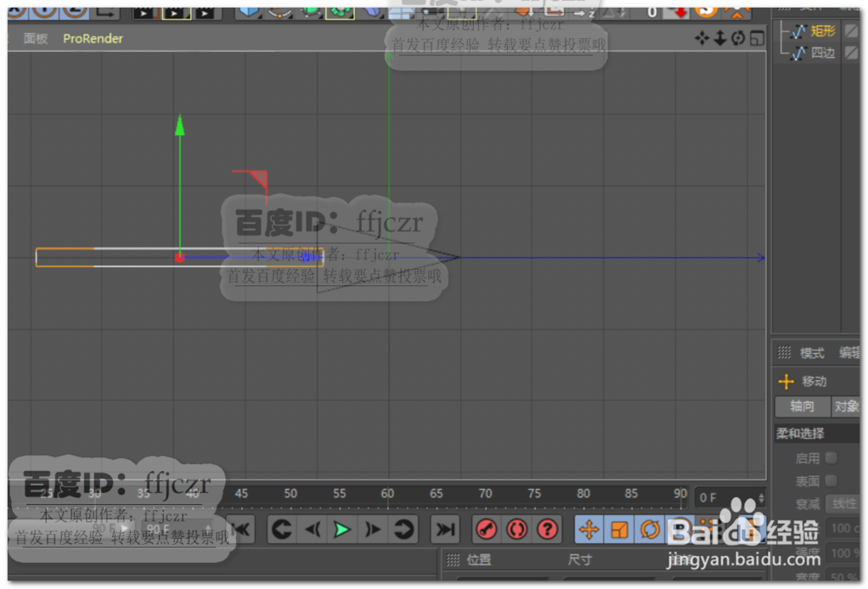Click the attributes panel grip icon
The height and width of the screenshot is (589, 868).
point(785,352)
